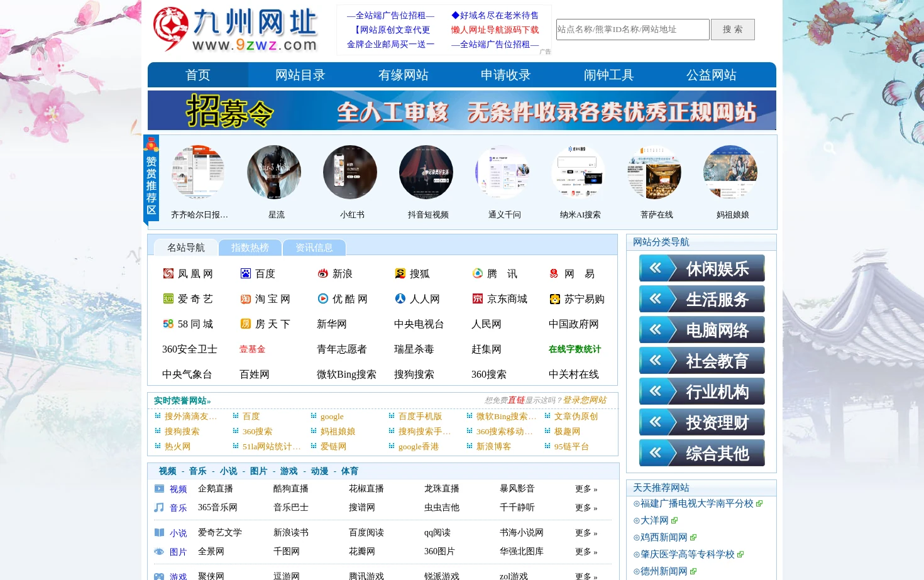Show 更多 in the 视频 row
The image size is (924, 580).
586,489
